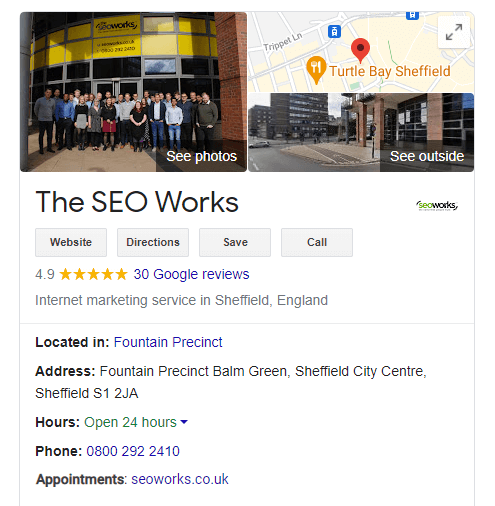Save The SEO Works listing
Image resolution: width=495 pixels, height=506 pixels.
pyautogui.click(x=235, y=242)
